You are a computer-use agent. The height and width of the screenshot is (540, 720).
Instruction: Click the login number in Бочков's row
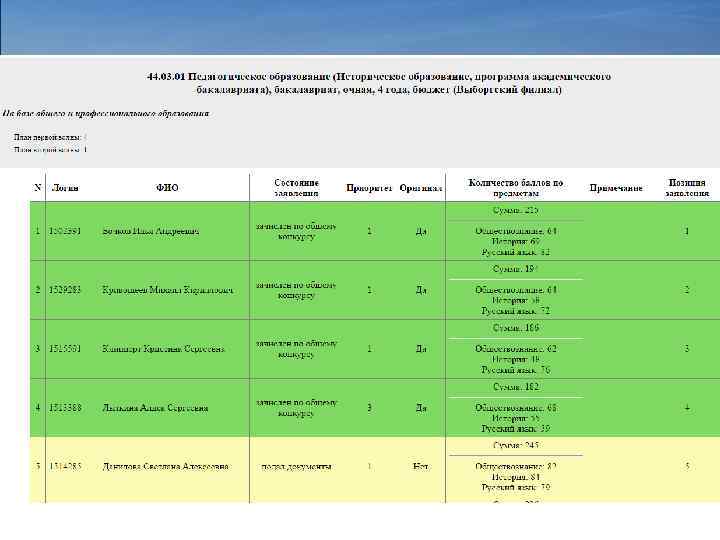click(65, 231)
